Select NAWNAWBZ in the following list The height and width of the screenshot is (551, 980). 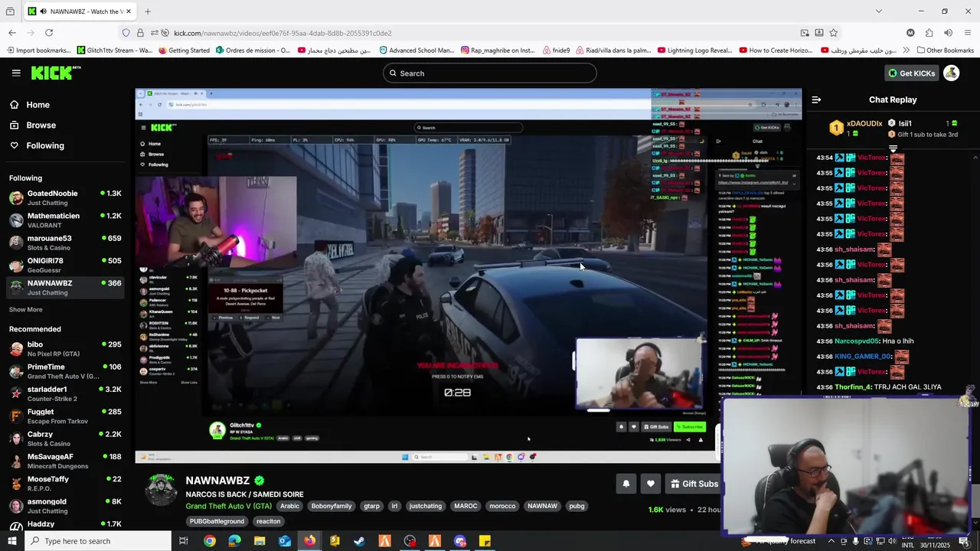(65, 287)
